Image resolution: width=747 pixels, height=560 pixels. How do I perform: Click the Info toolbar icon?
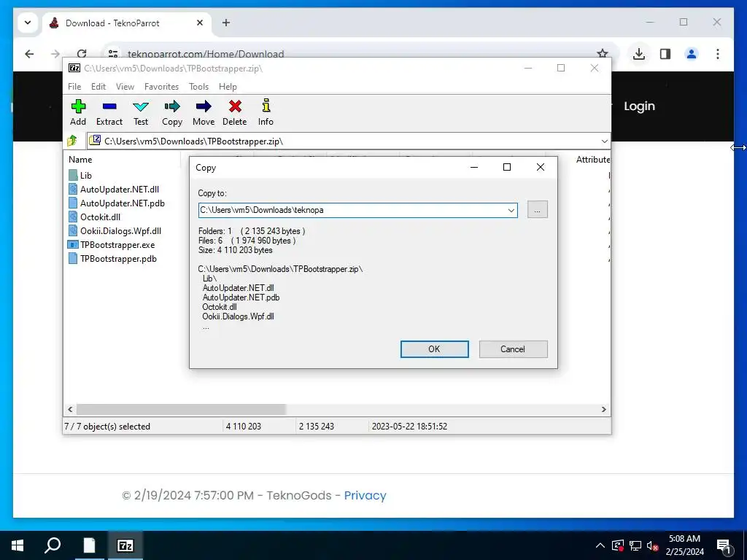pos(266,112)
